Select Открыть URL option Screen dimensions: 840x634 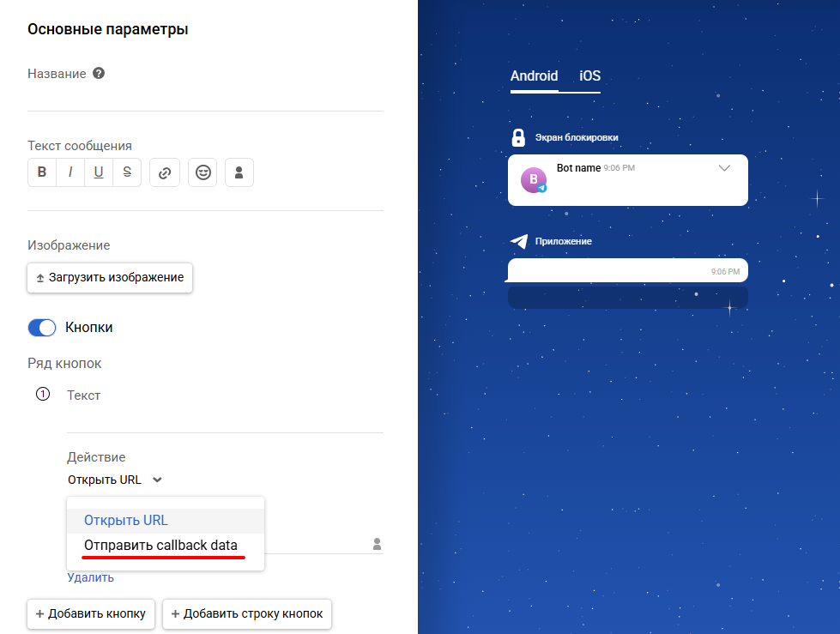(x=166, y=521)
